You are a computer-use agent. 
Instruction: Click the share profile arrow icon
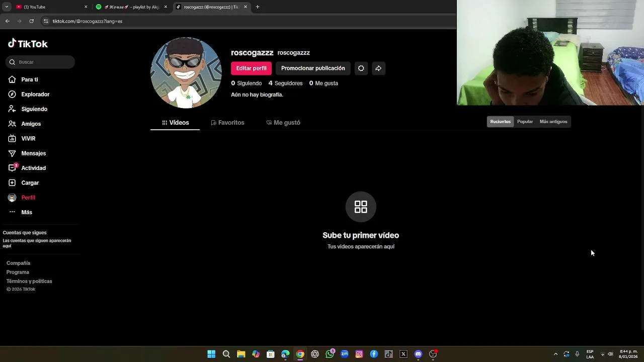pos(378,68)
